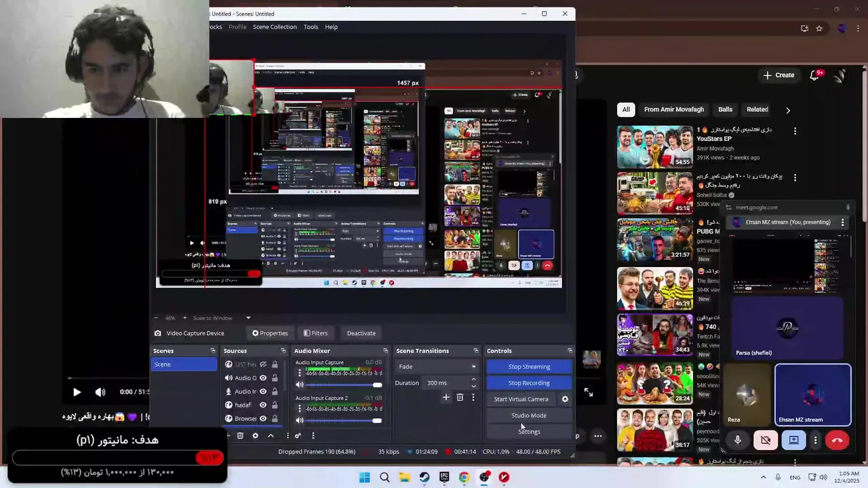Click the YouTube notifications bell

814,75
